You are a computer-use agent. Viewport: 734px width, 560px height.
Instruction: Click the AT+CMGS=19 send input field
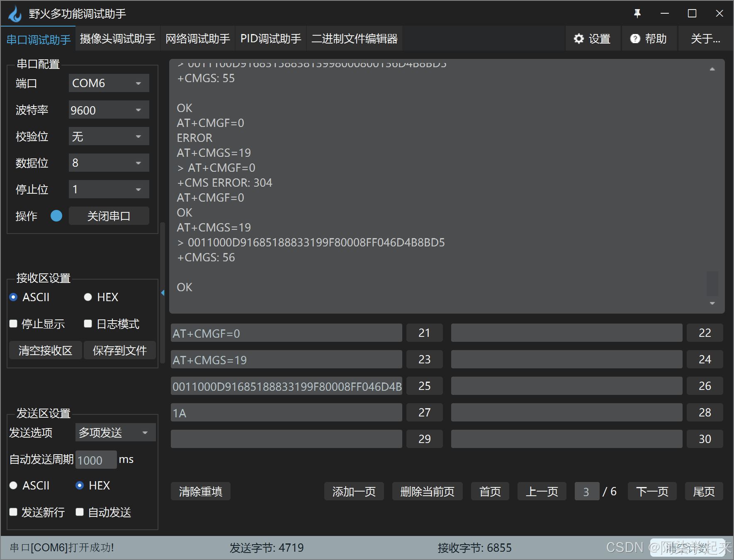(x=287, y=359)
